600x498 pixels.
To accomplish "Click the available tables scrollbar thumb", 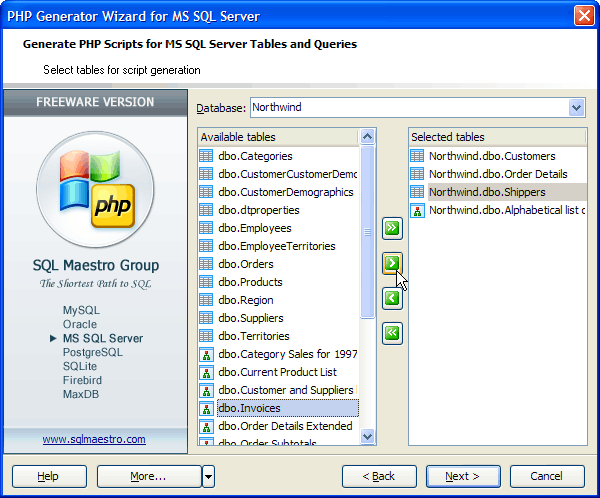I will (x=367, y=232).
